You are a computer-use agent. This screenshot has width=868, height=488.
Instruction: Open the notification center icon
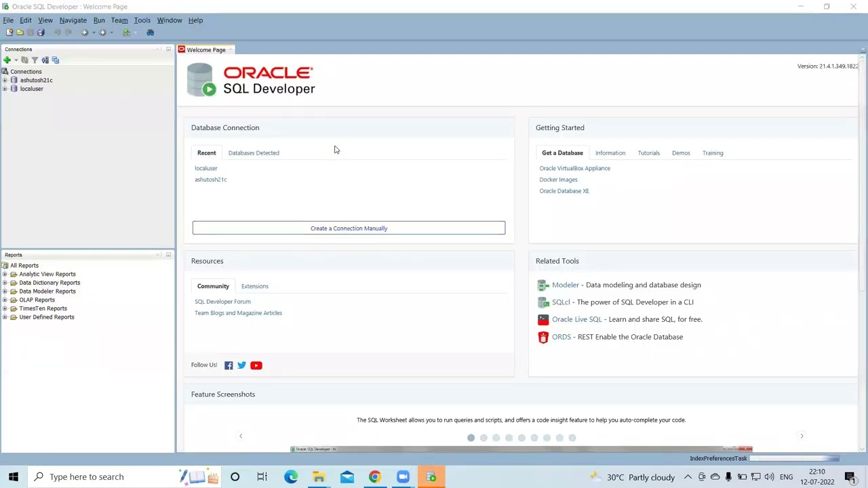tap(850, 477)
